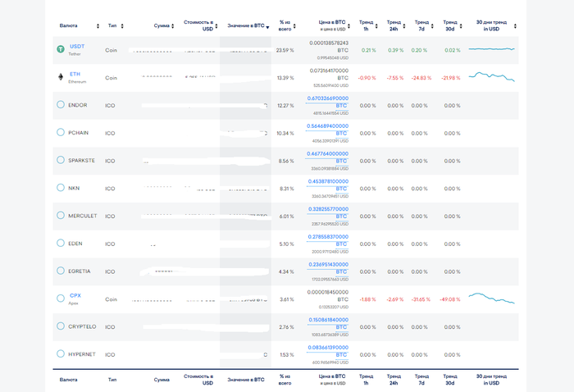
Task: Click the MERCULET circle icon
Action: coord(61,215)
